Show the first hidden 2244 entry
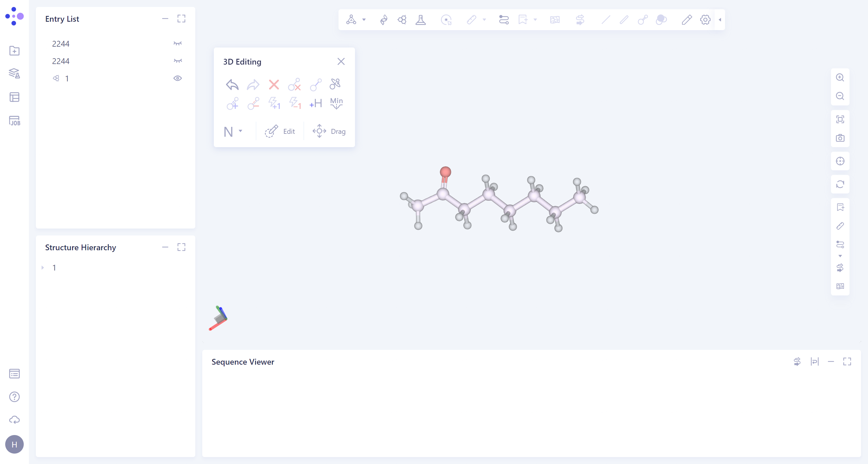868x464 pixels. coord(178,43)
